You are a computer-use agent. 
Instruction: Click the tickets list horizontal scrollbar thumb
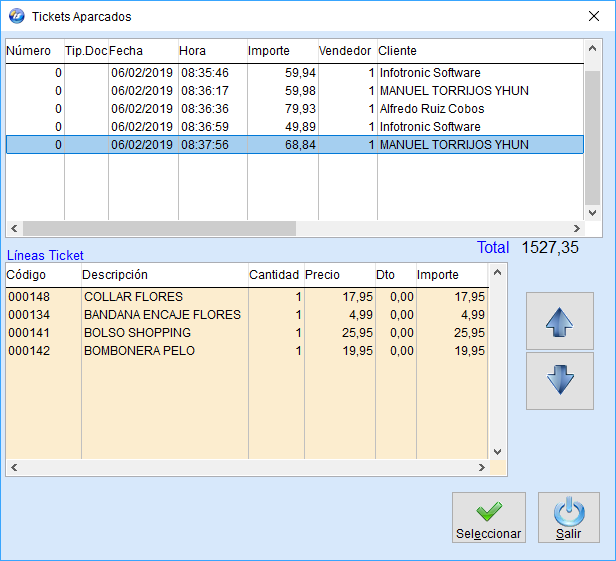coord(159,228)
